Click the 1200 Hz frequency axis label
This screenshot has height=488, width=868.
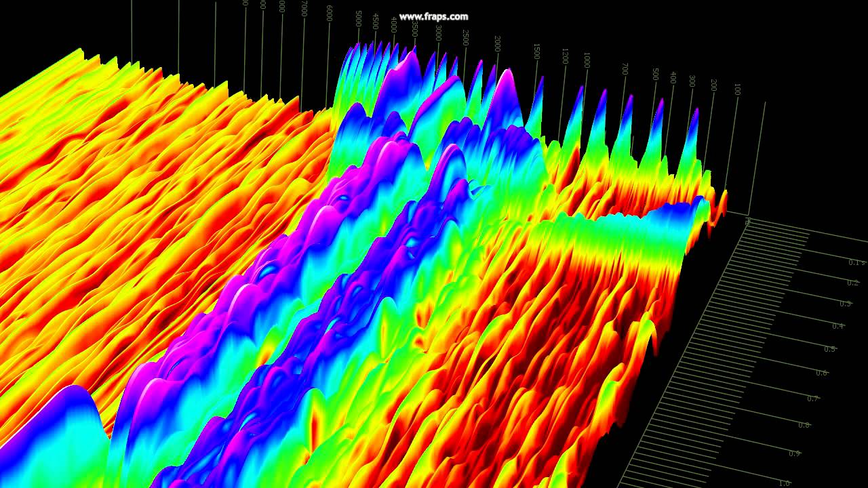tap(564, 57)
